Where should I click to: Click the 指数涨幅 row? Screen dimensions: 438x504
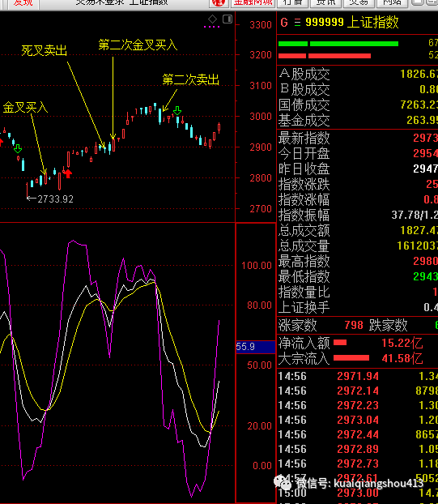tap(357, 199)
